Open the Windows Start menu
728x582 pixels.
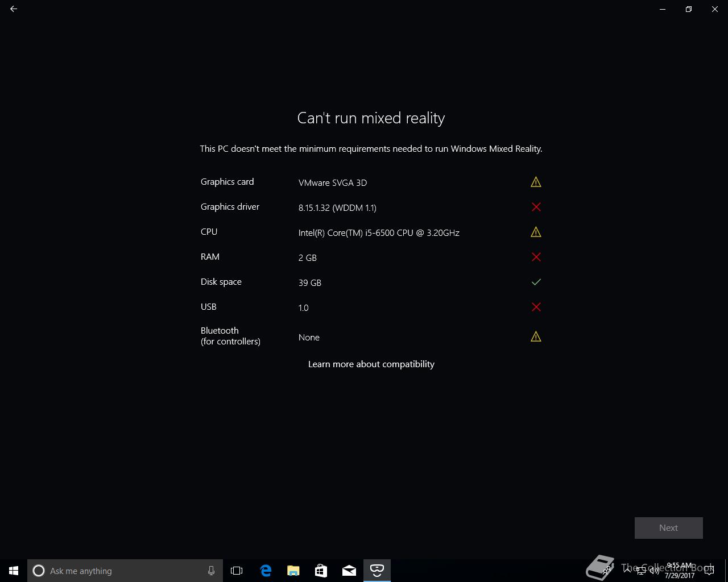[14, 571]
